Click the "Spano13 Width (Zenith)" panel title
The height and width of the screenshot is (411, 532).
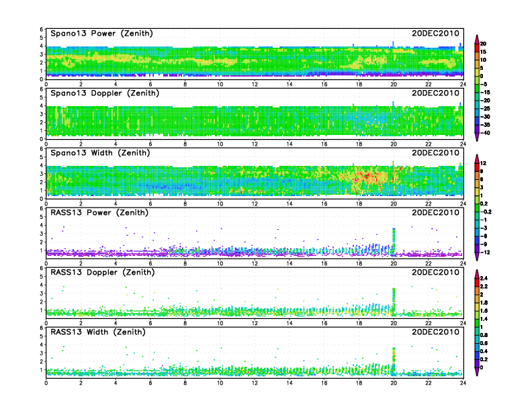click(100, 152)
